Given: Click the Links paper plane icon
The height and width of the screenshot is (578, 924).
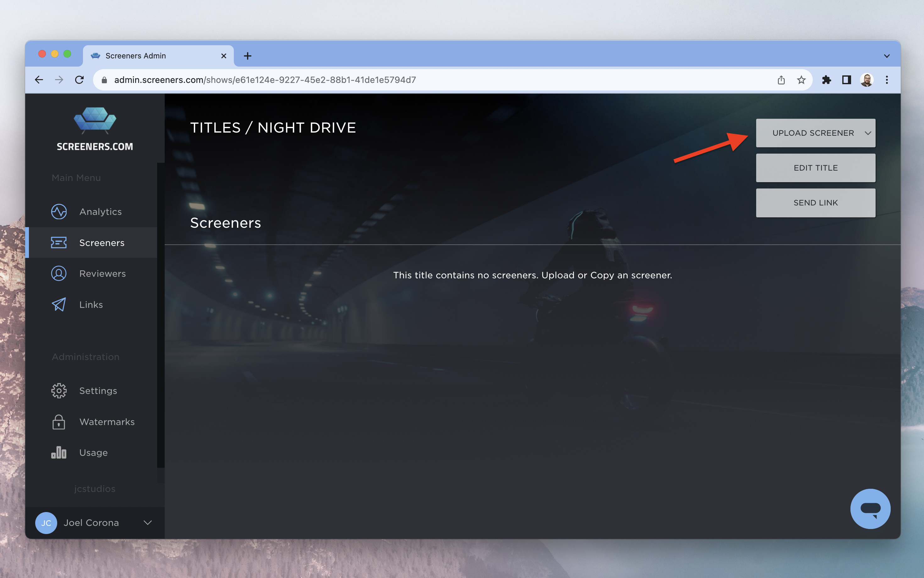Looking at the screenshot, I should point(58,304).
